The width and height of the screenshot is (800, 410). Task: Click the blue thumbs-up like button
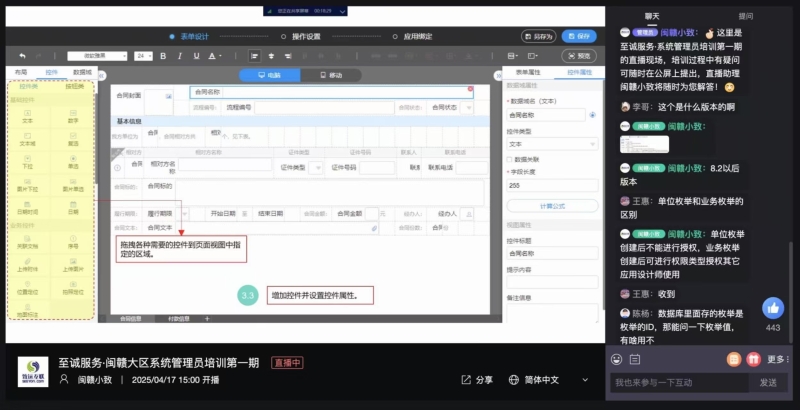pyautogui.click(x=772, y=308)
